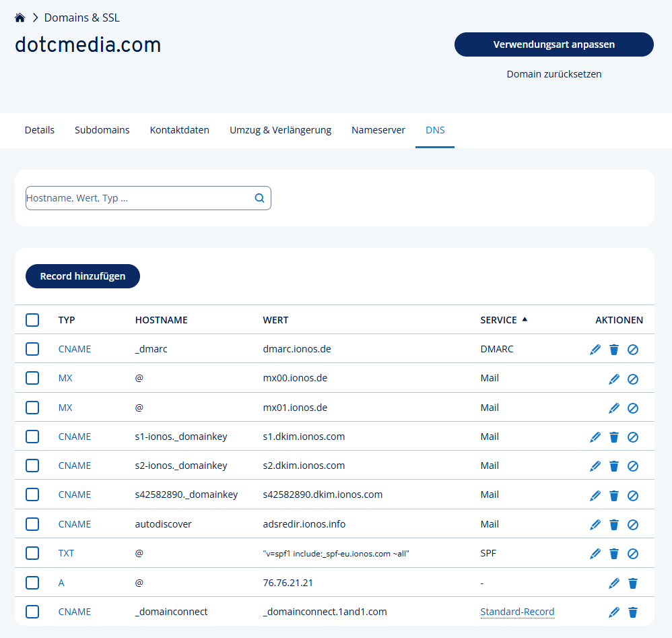Screen dimensions: 672x638
Task: Open the Standard-Record link
Action: (x=517, y=612)
